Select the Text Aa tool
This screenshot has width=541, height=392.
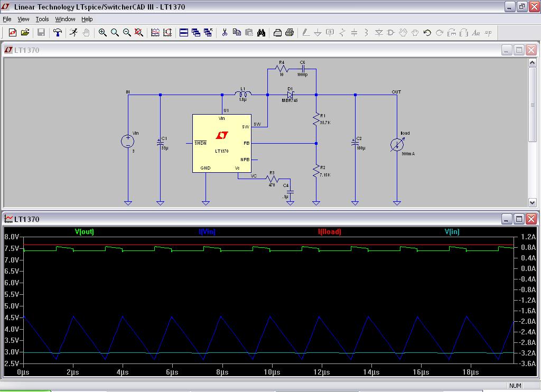[x=476, y=32]
